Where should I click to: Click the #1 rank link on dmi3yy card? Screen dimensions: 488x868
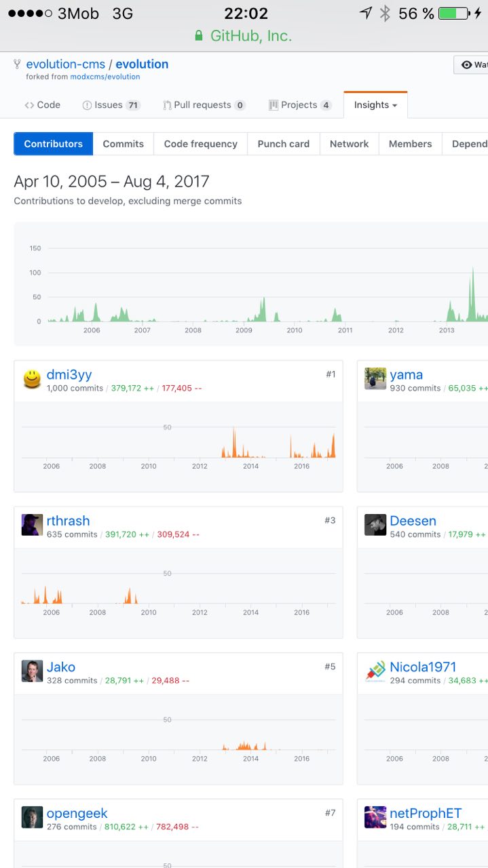[331, 374]
